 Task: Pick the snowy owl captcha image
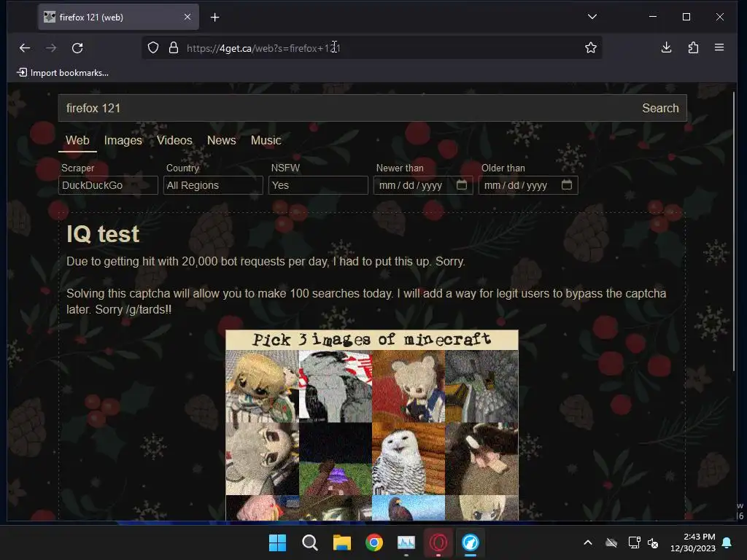[409, 459]
